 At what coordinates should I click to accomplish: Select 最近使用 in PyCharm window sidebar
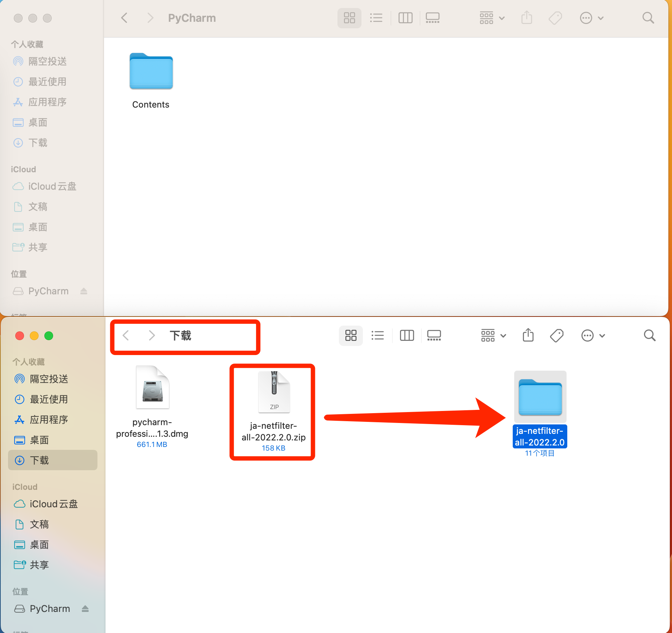coord(40,82)
